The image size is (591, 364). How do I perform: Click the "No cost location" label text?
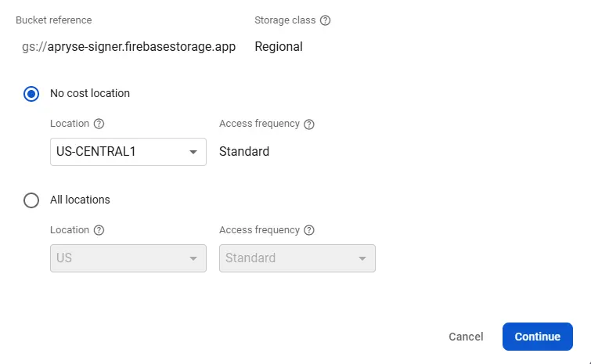click(90, 93)
